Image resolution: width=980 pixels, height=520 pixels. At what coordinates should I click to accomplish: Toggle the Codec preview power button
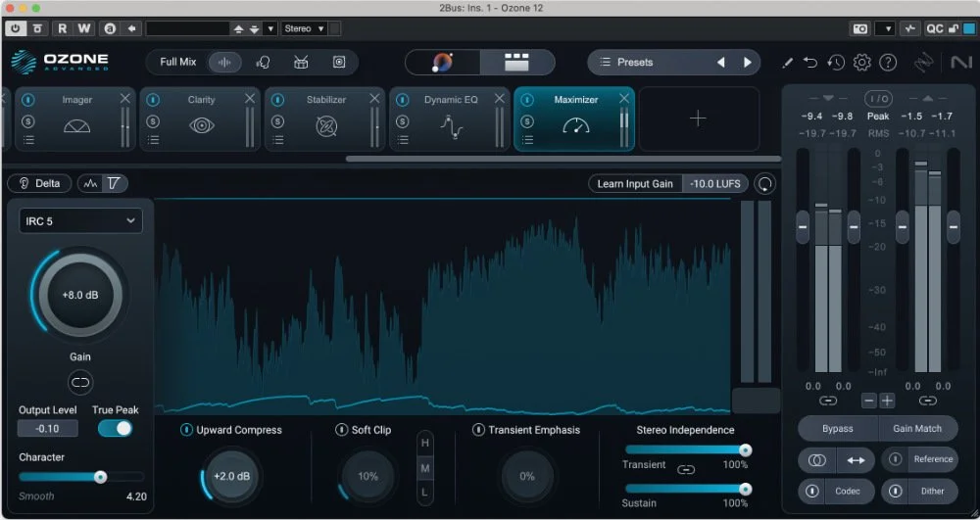tap(811, 492)
